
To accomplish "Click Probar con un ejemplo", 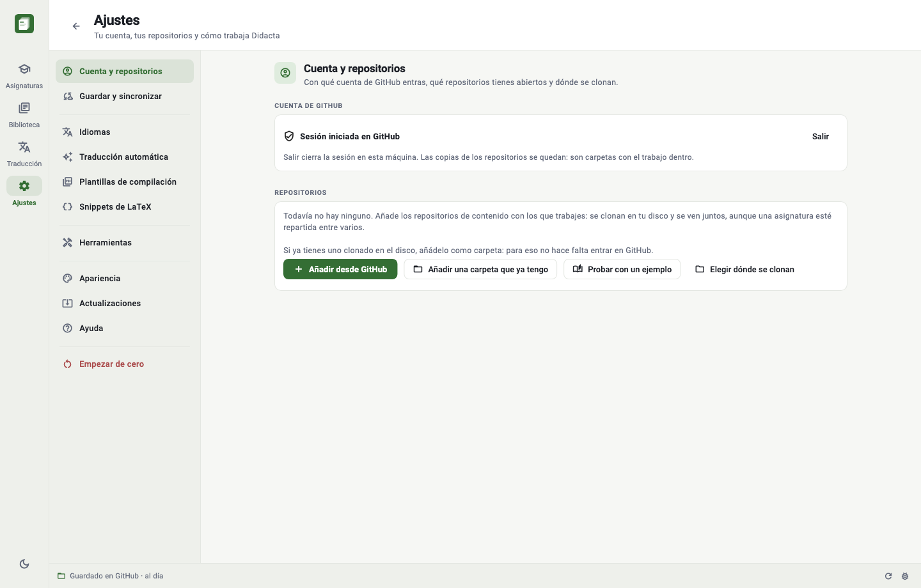I will (622, 269).
